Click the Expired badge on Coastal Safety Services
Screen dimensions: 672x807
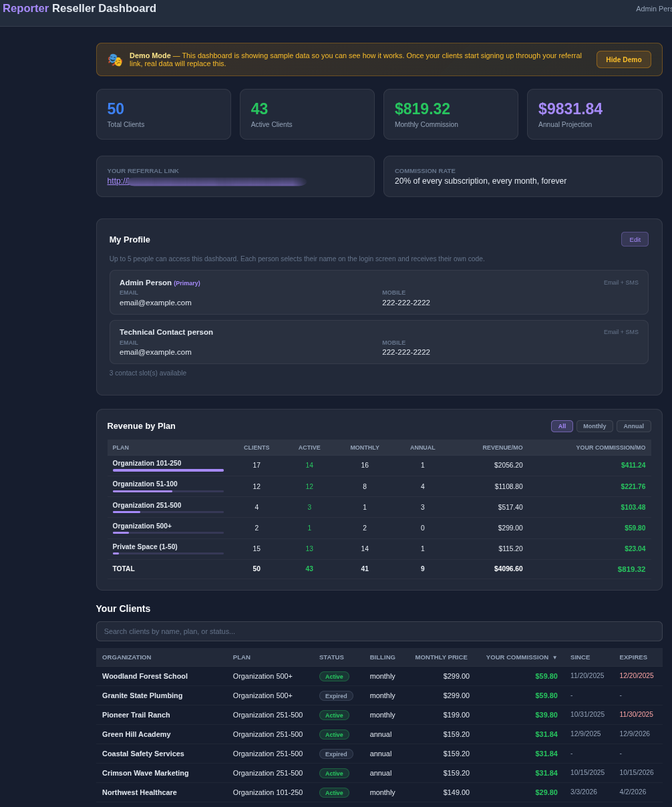tap(336, 754)
